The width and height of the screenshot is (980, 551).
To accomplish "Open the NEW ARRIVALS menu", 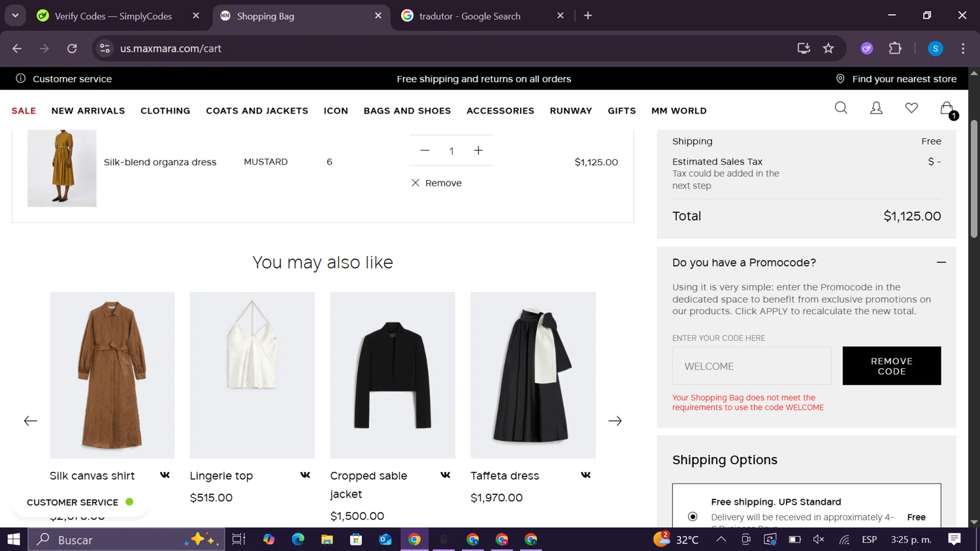I will click(x=88, y=111).
